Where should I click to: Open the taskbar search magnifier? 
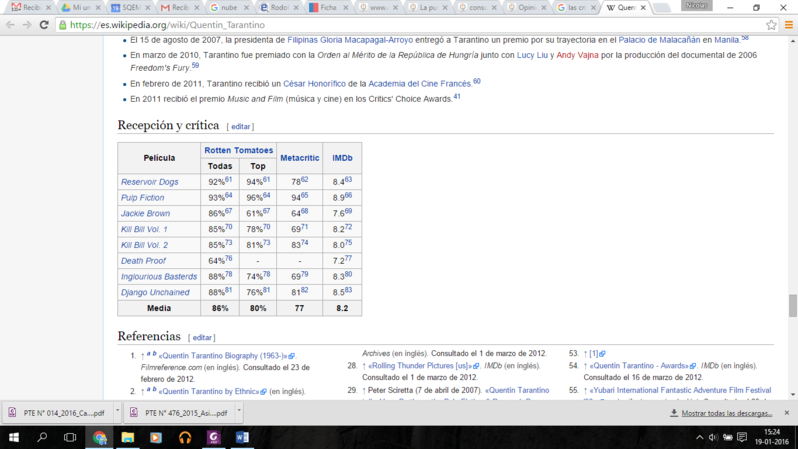point(42,437)
